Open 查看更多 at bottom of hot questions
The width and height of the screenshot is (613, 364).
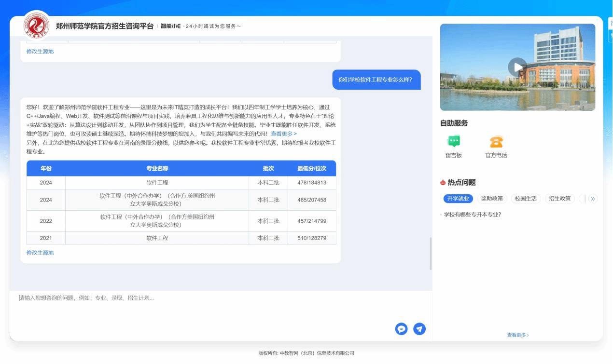point(517,335)
